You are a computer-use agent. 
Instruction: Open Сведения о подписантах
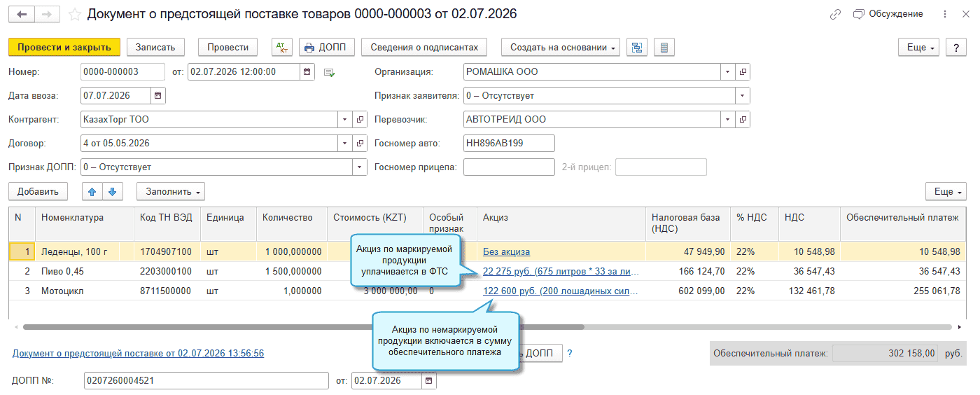(x=424, y=47)
